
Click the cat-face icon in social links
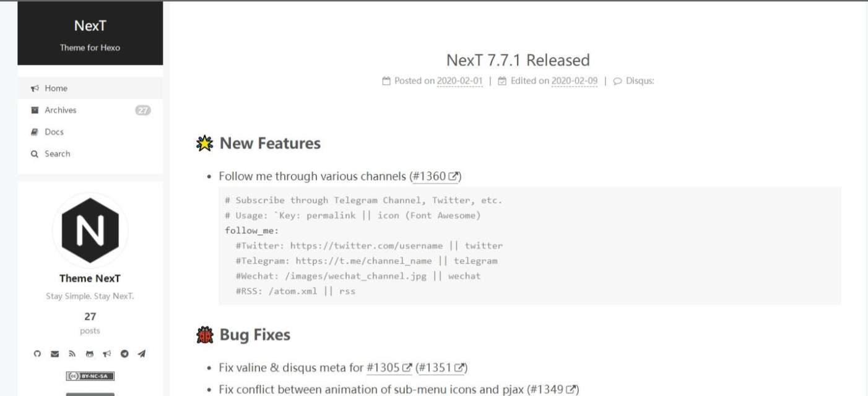click(89, 353)
